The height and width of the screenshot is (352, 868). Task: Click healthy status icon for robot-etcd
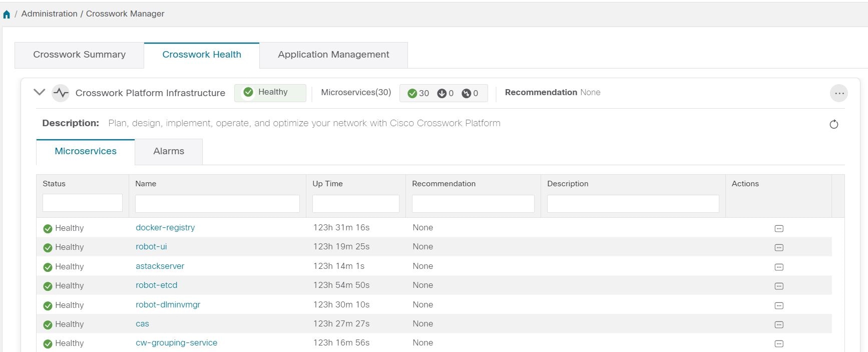click(x=48, y=286)
